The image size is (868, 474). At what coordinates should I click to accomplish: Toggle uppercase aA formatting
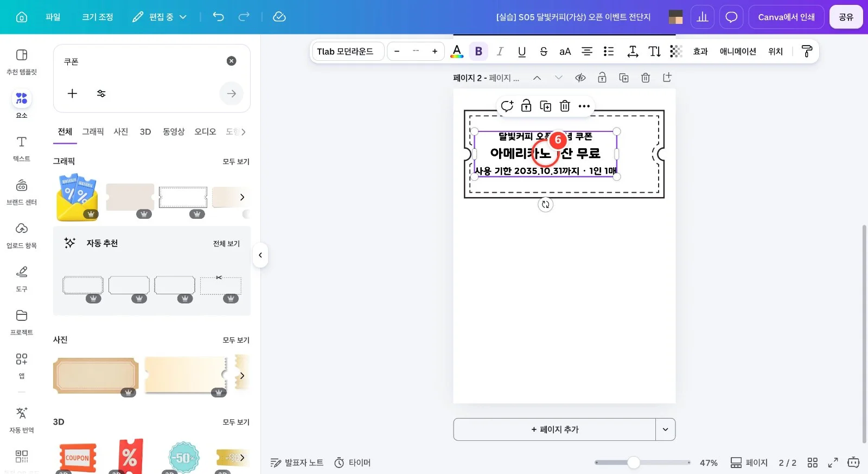565,51
